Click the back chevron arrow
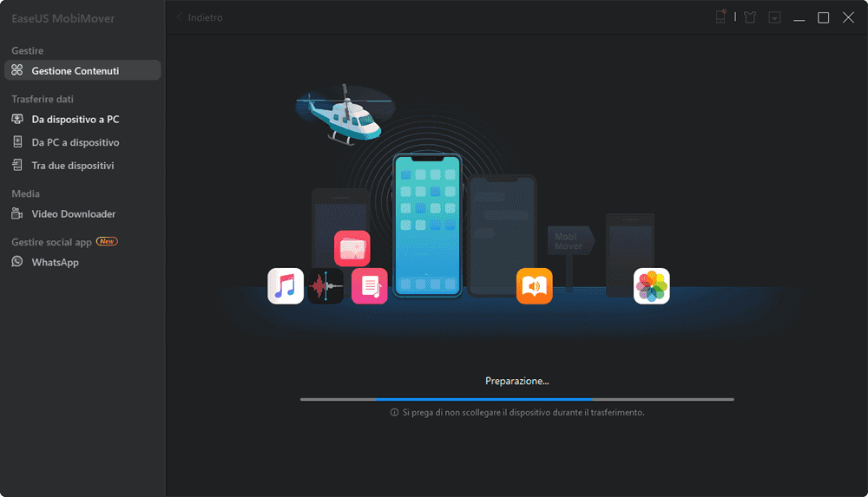The height and width of the screenshot is (497, 868). (180, 17)
